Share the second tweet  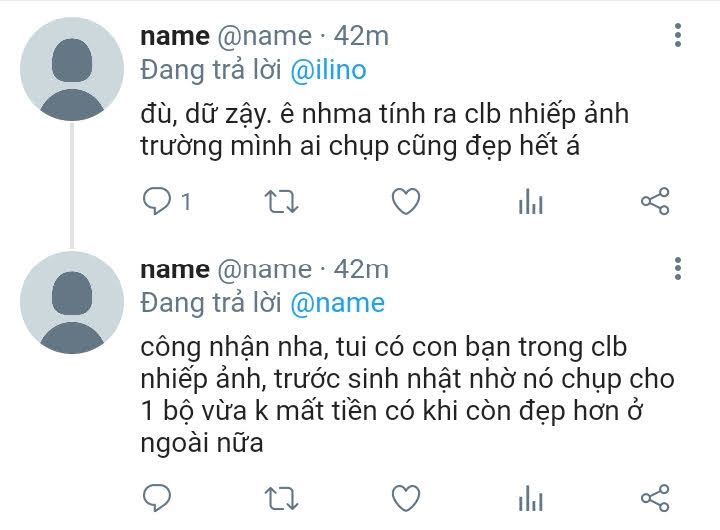[x=655, y=498]
